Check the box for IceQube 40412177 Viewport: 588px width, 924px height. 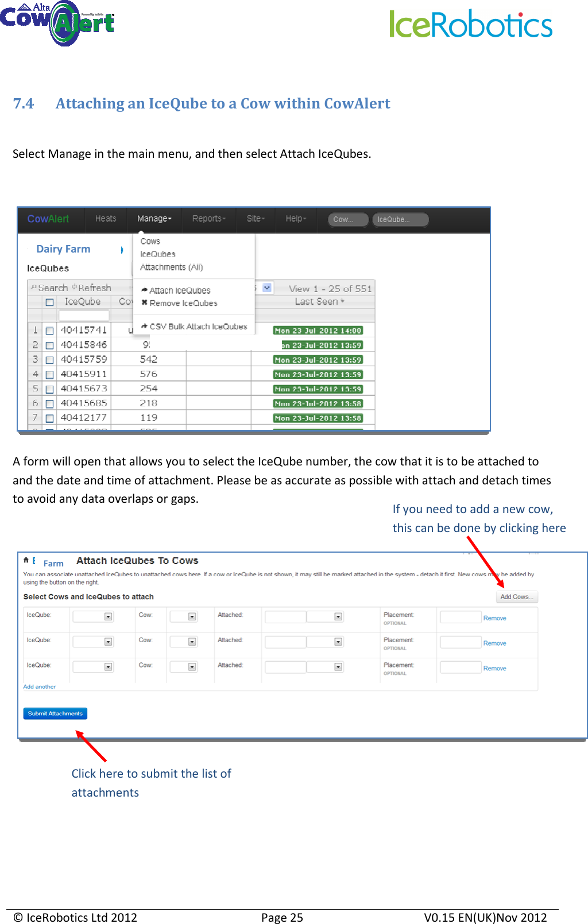49,418
